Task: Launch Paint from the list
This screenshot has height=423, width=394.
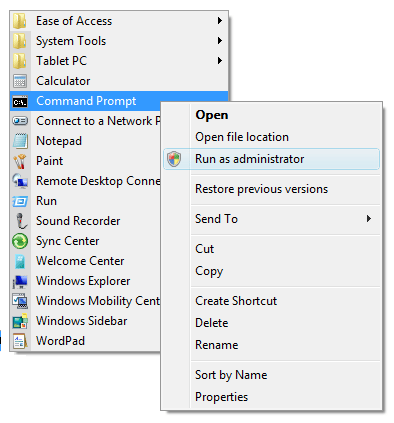Action: coord(49,161)
